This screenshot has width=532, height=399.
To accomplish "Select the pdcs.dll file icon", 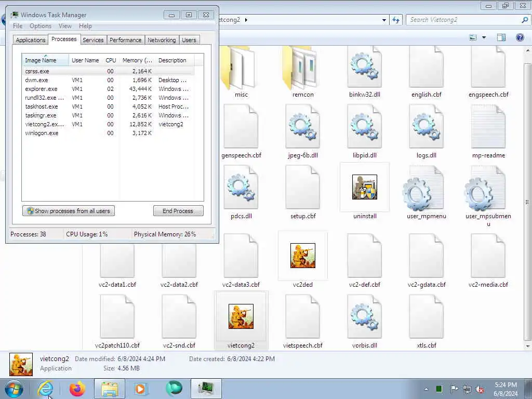I will tap(241, 187).
